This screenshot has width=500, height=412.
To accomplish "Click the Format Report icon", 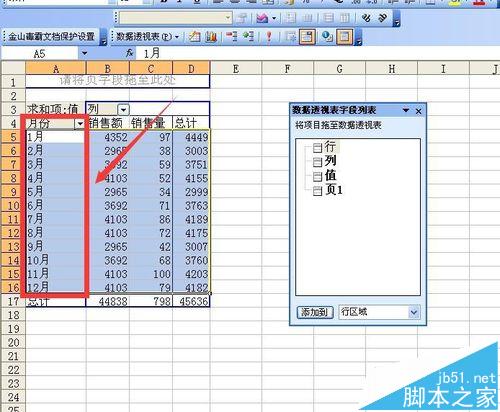I will coord(195,36).
